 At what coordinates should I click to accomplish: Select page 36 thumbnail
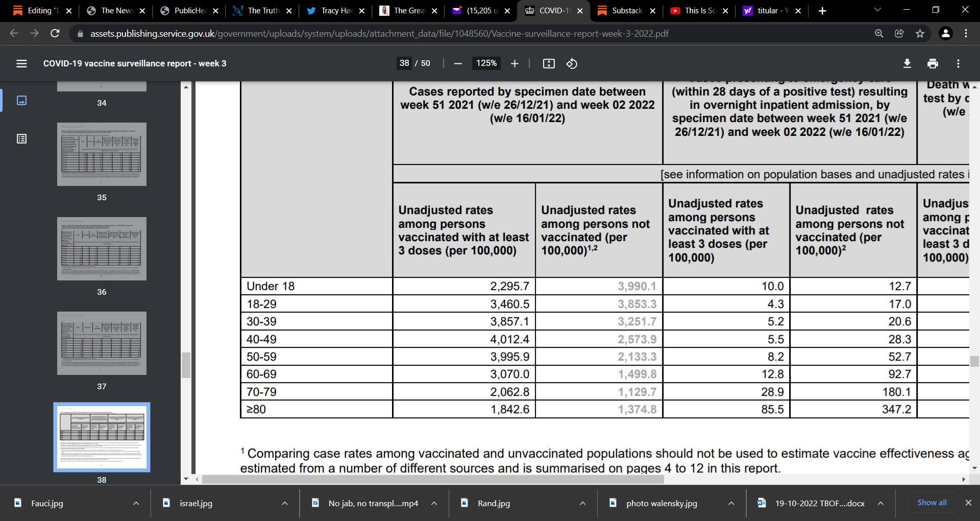102,249
